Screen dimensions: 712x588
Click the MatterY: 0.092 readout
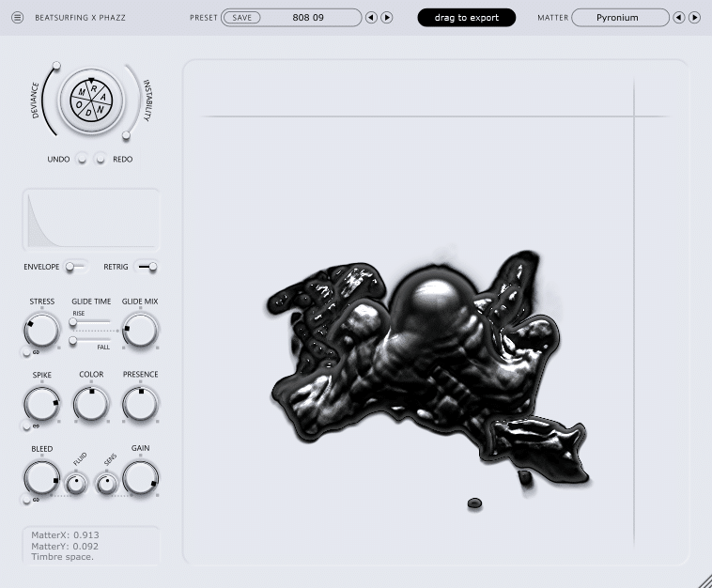[65, 547]
